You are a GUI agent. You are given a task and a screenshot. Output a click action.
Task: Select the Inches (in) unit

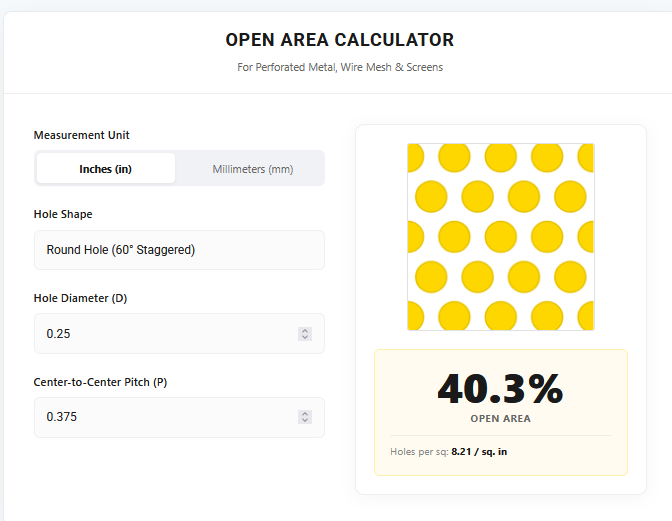tap(105, 168)
